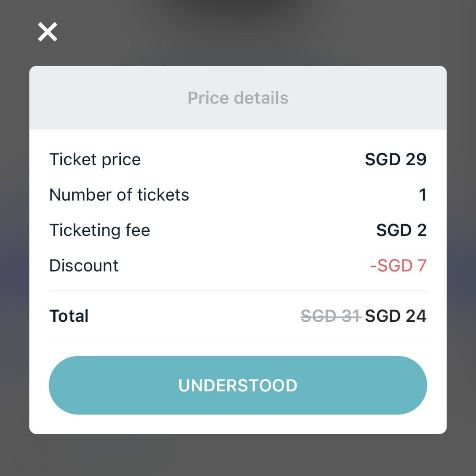Click the red -SGD 7 discount value
This screenshot has height=476, width=476.
[x=398, y=265]
